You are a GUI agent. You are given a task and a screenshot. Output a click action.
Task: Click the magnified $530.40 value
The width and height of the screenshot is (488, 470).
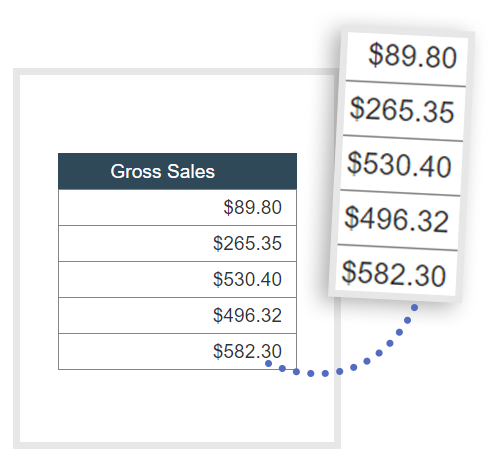399,164
